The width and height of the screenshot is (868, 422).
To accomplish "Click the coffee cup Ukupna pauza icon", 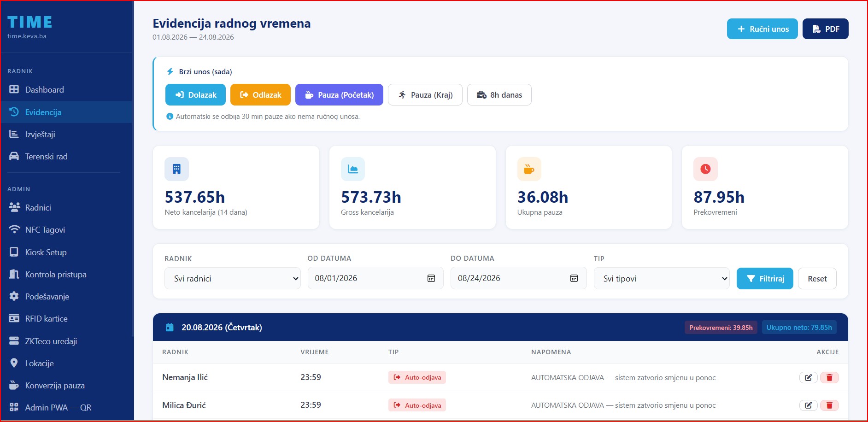I will (x=529, y=169).
